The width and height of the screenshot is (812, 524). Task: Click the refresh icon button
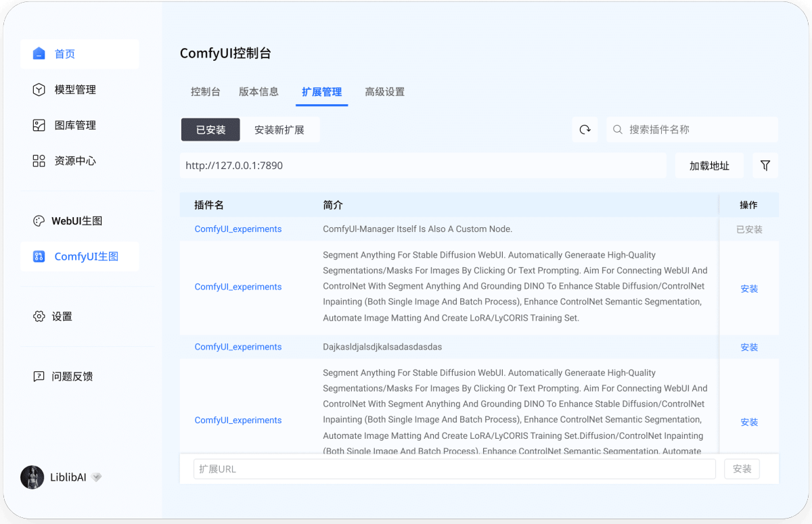(585, 129)
